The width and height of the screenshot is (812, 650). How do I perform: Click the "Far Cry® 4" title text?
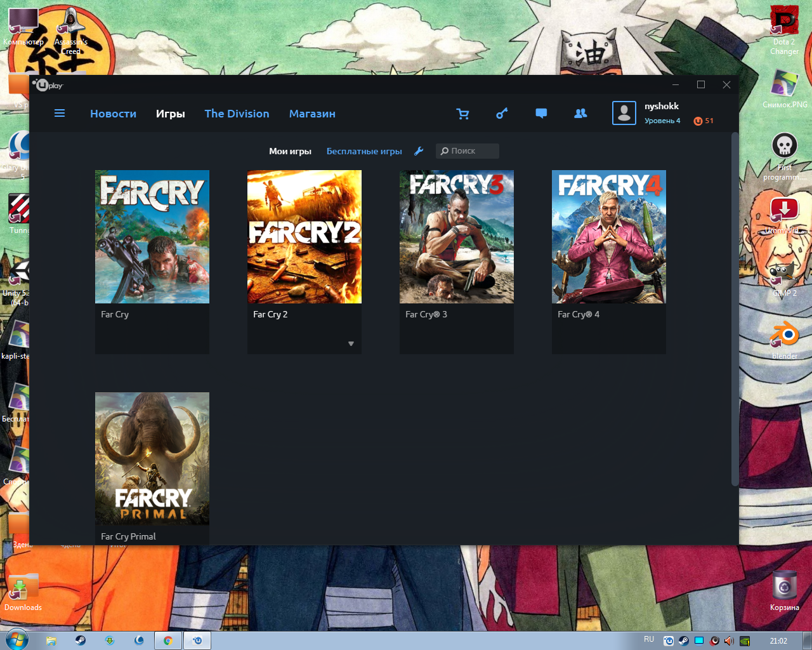coord(579,314)
